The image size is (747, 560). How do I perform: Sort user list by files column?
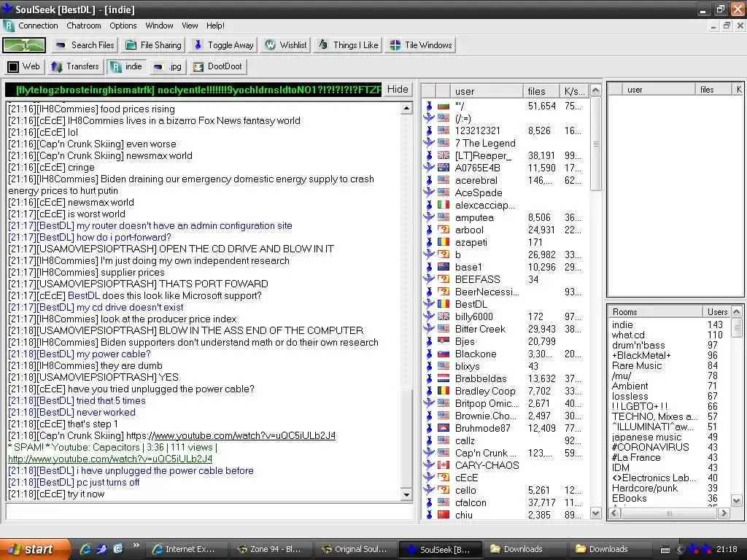tap(541, 91)
